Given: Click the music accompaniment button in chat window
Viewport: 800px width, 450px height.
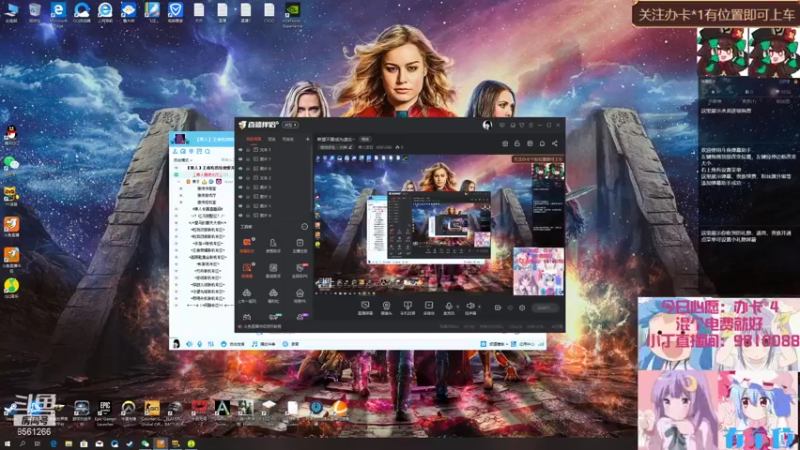Looking at the screenshot, I should (263, 344).
